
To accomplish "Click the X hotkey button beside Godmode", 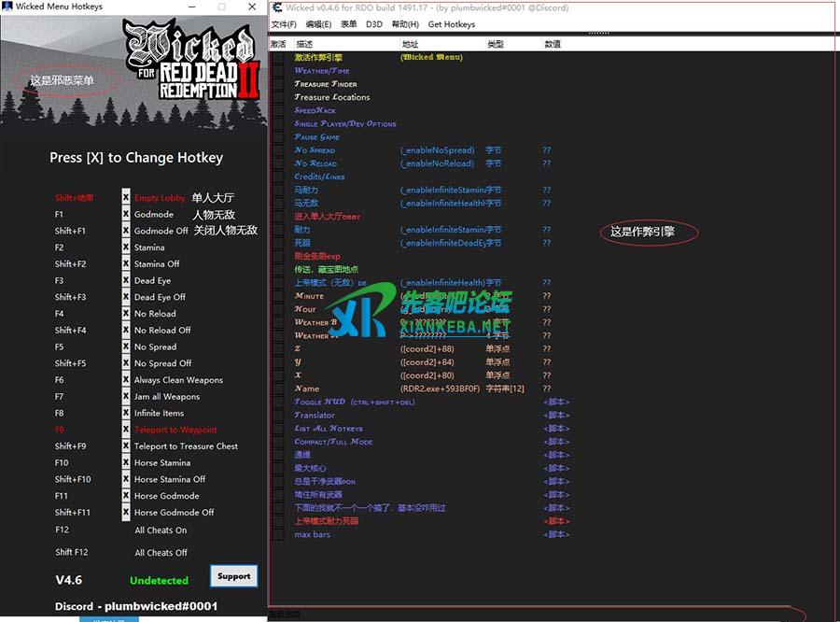I will coord(126,215).
